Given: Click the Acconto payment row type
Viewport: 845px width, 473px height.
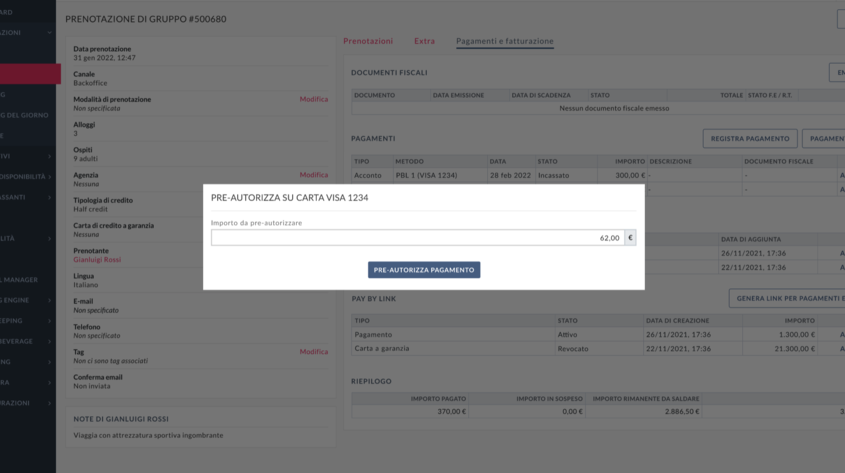Looking at the screenshot, I should [x=368, y=176].
